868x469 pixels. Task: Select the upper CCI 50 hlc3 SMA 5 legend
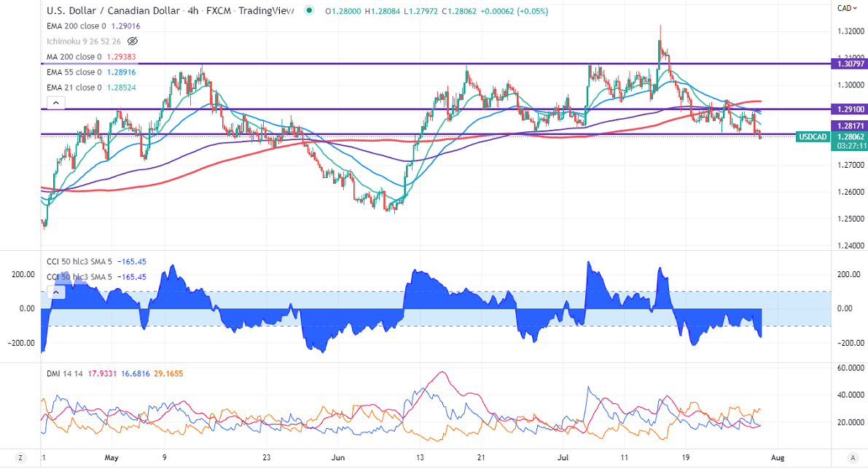pos(79,261)
